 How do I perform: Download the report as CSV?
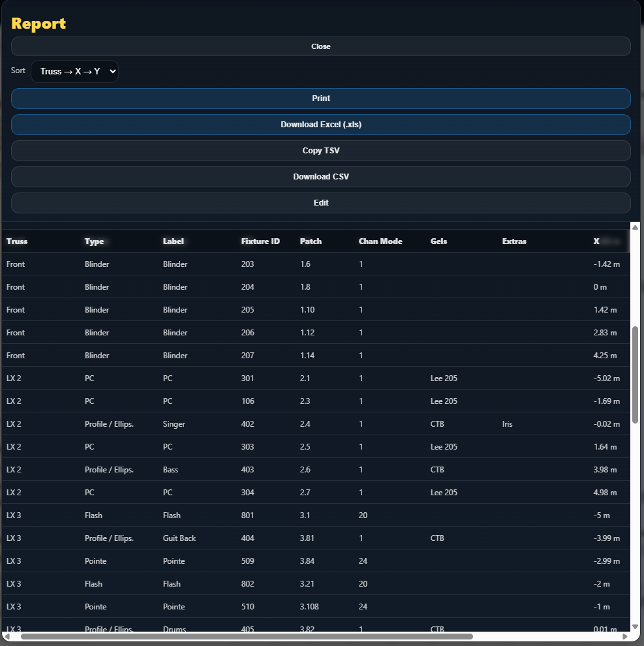point(320,176)
